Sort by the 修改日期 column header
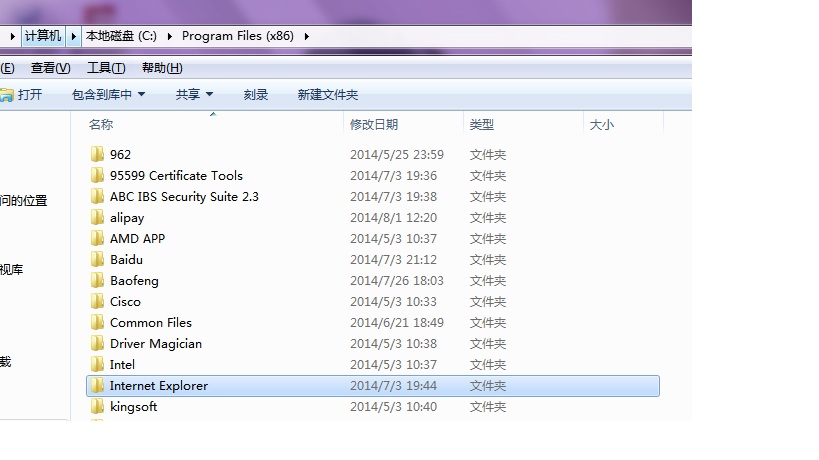The height and width of the screenshot is (460, 819). [x=374, y=125]
